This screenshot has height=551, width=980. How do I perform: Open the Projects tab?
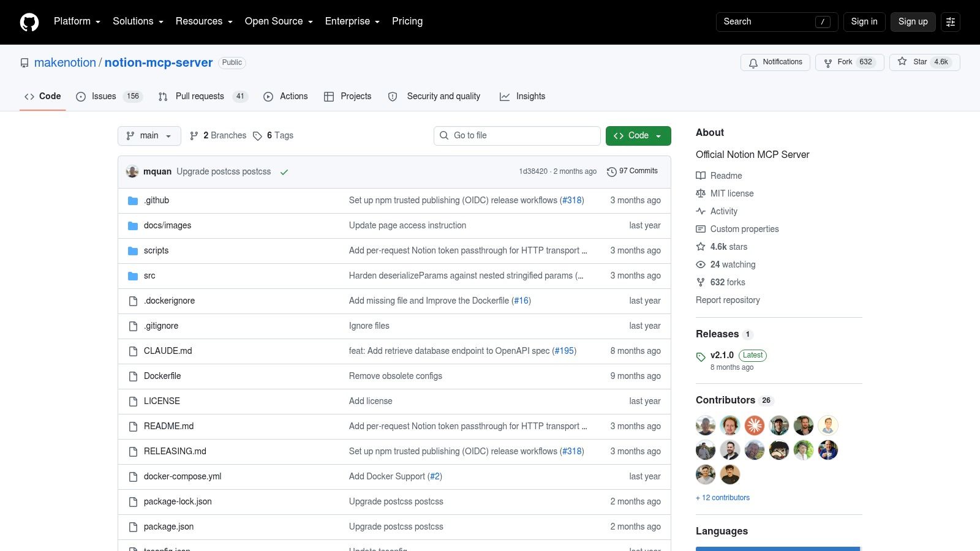(347, 97)
